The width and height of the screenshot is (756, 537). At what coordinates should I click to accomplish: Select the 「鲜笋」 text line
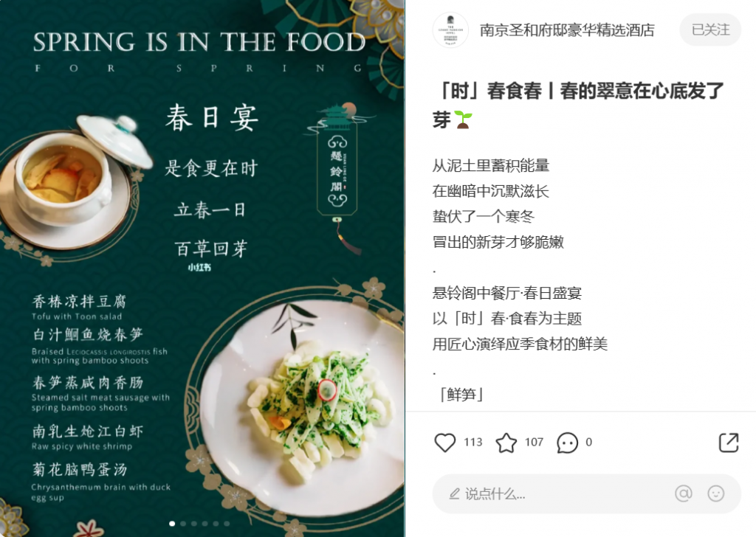pos(461,395)
